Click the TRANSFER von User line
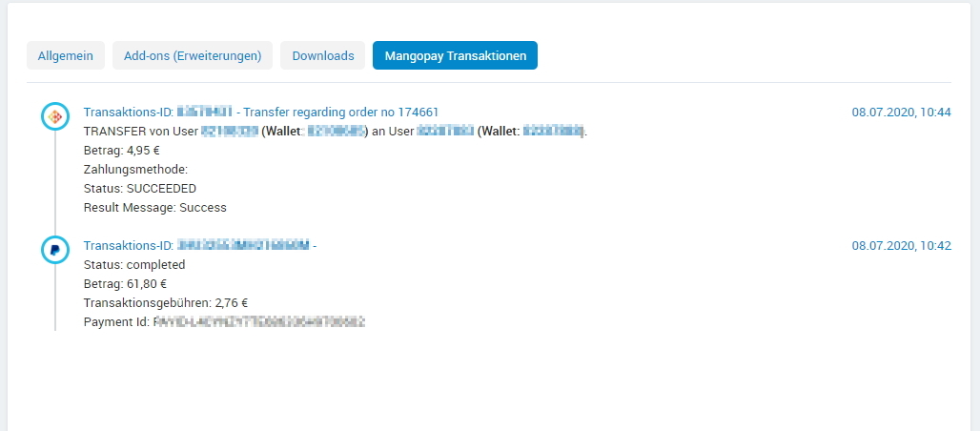Viewport: 980px width, 431px height. pyautogui.click(x=336, y=132)
